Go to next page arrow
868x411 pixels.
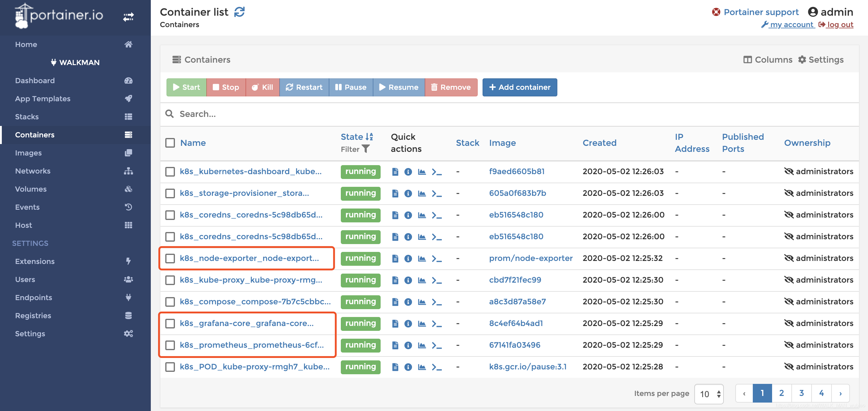[840, 393]
